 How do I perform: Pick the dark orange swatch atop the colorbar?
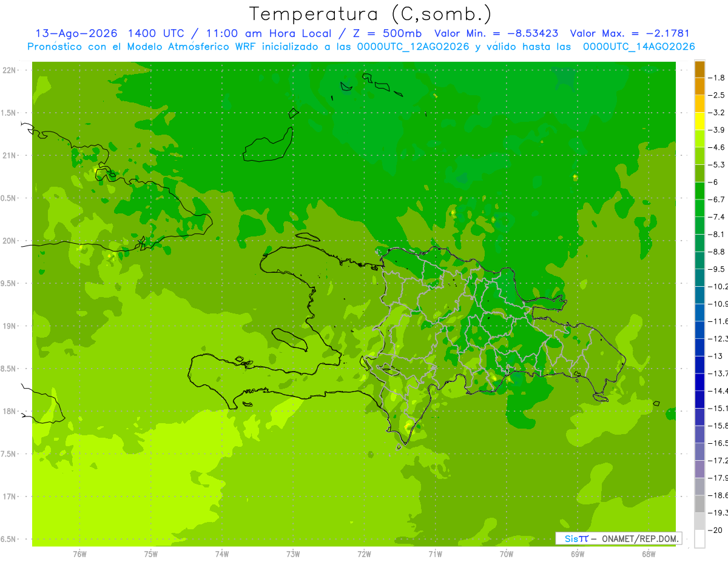point(699,69)
